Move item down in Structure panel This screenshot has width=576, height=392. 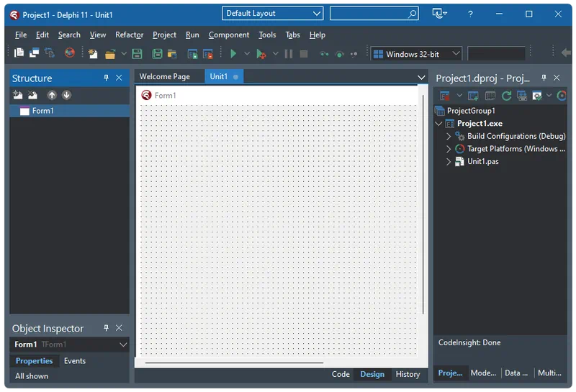point(66,95)
